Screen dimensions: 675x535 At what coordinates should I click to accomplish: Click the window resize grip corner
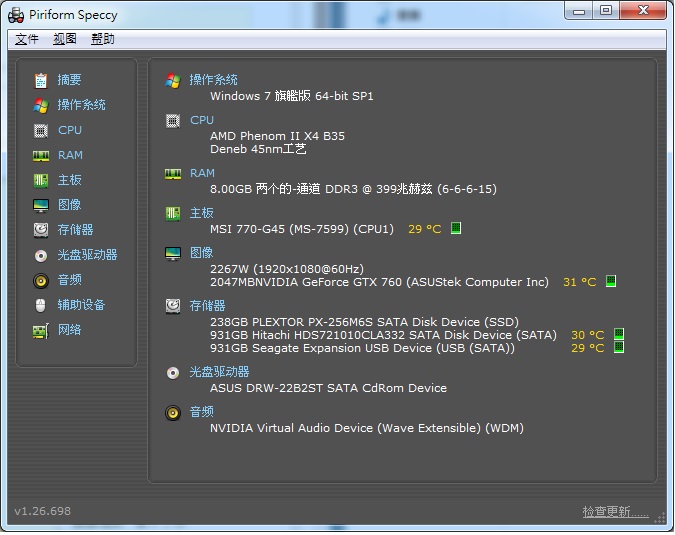[x=660, y=519]
